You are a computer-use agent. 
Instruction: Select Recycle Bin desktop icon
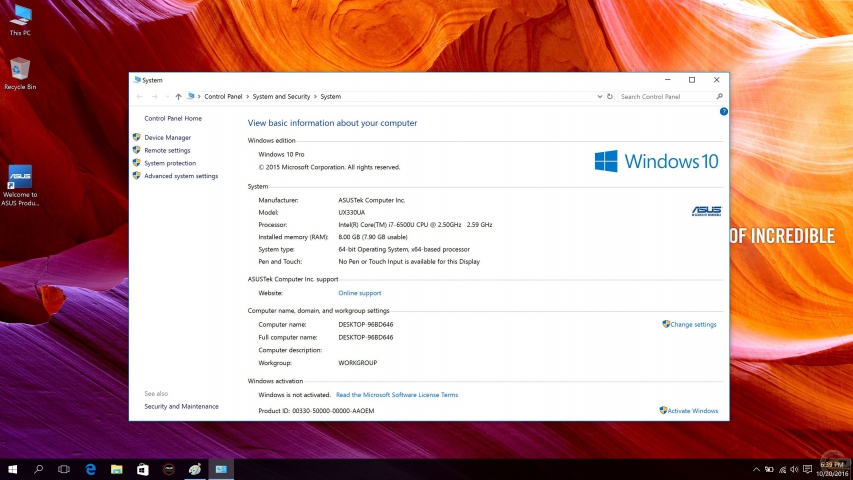[x=20, y=73]
